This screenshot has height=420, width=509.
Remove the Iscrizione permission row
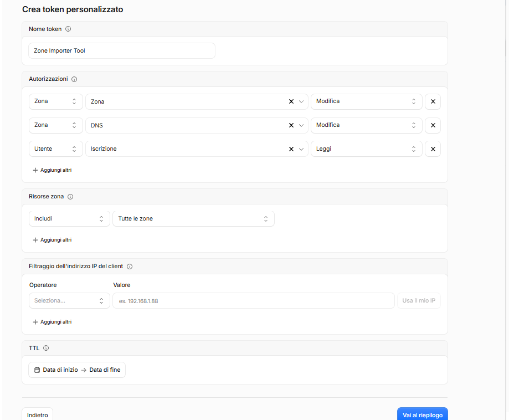point(433,148)
